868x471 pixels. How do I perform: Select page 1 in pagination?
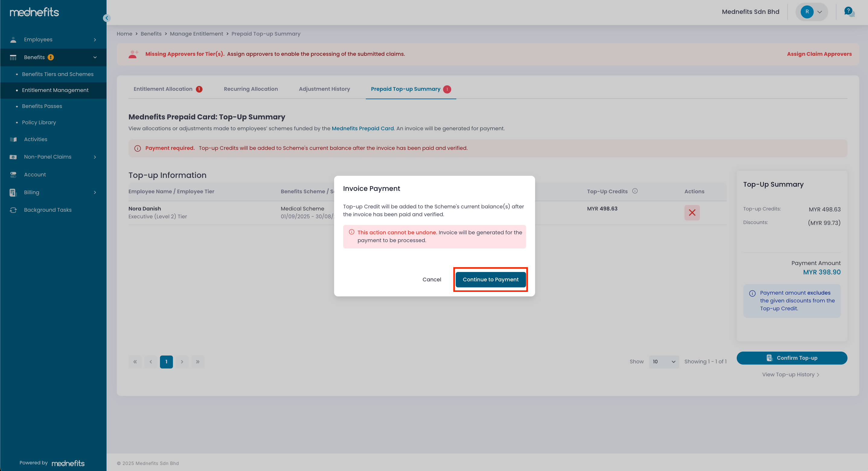coord(166,362)
